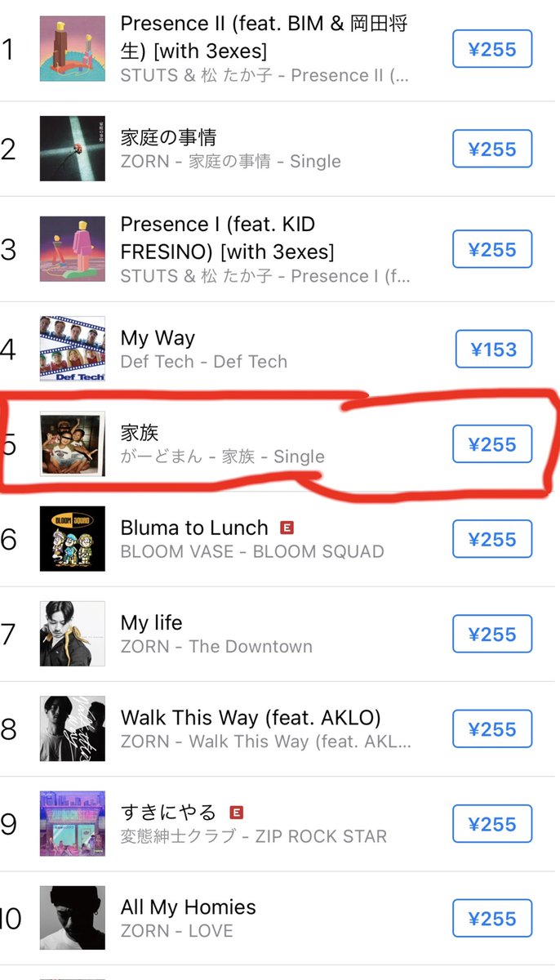Open the LOVE album cover
This screenshot has height=980, width=560.
[x=73, y=919]
